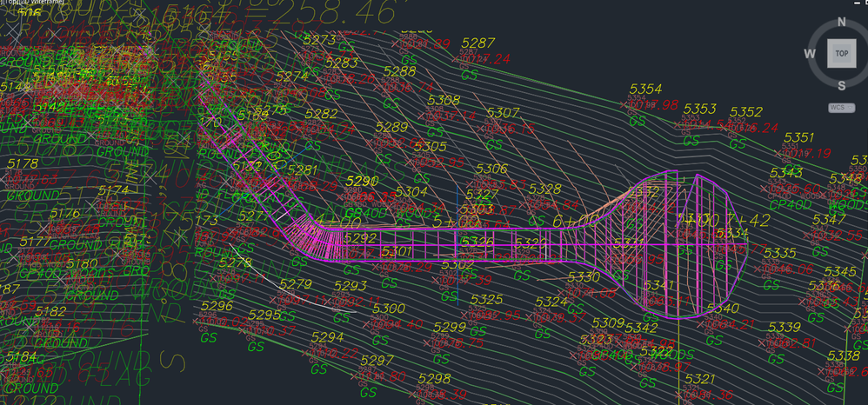Select yellow point number 5324

[552, 302]
